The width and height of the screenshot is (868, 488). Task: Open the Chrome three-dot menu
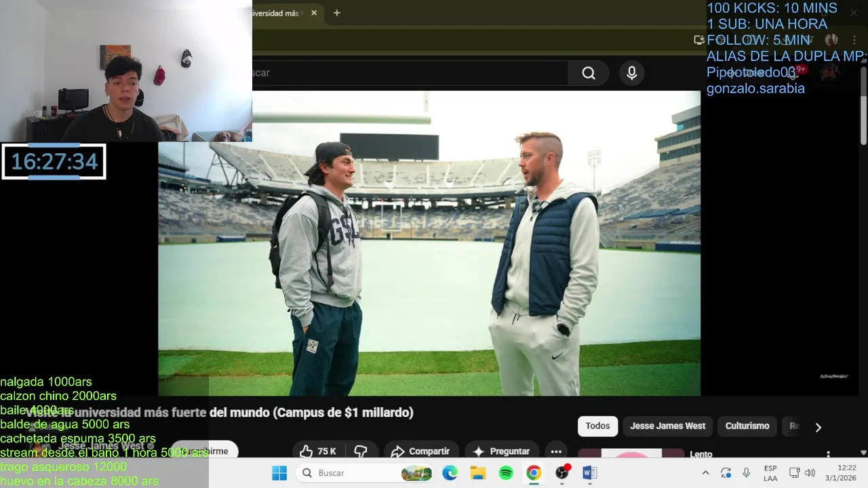click(x=854, y=40)
